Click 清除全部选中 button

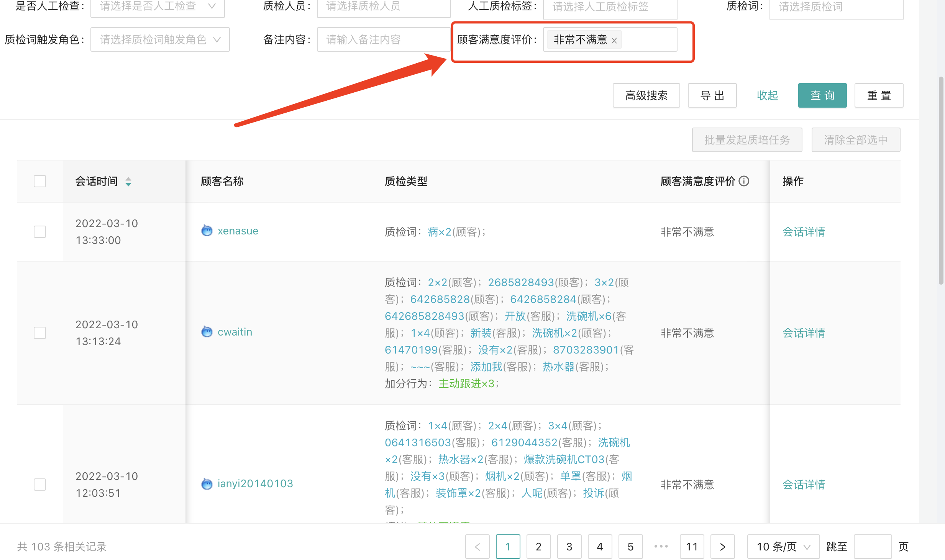click(856, 140)
